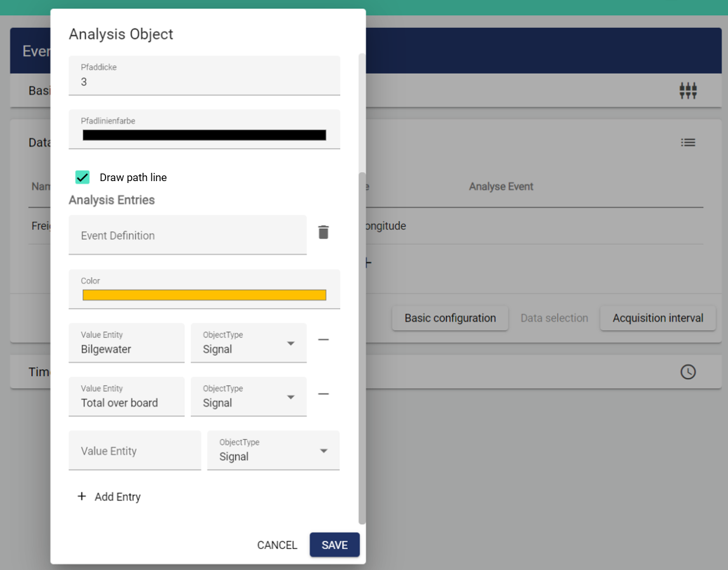Screen dimensions: 728x570
Task: Uncheck the Draw path line checkbox
Action: pyautogui.click(x=83, y=177)
